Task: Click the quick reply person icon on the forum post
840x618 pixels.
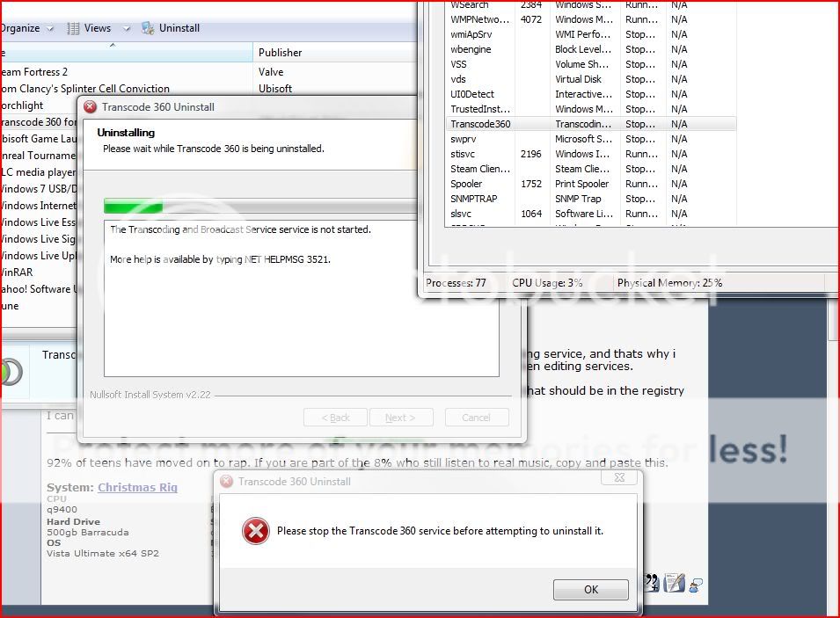Action: pos(696,585)
